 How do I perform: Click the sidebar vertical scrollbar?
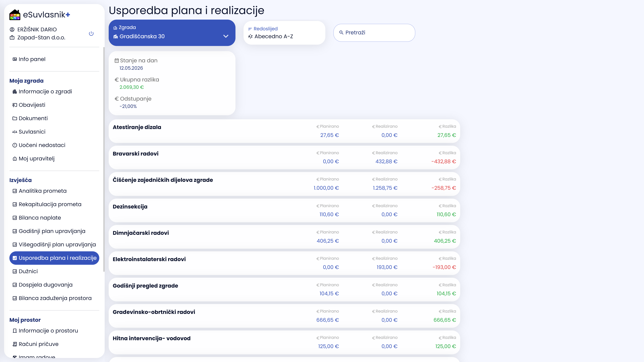pyautogui.click(x=104, y=159)
